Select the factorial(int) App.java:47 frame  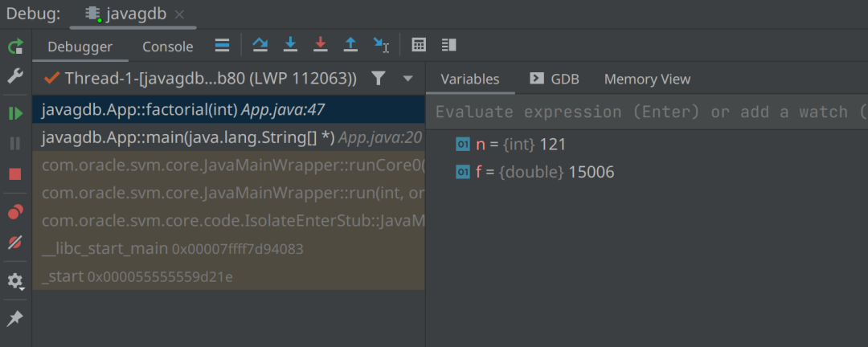point(228,109)
